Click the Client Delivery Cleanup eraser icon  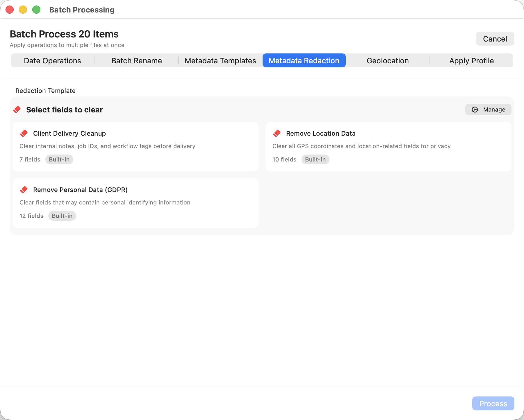pos(24,133)
